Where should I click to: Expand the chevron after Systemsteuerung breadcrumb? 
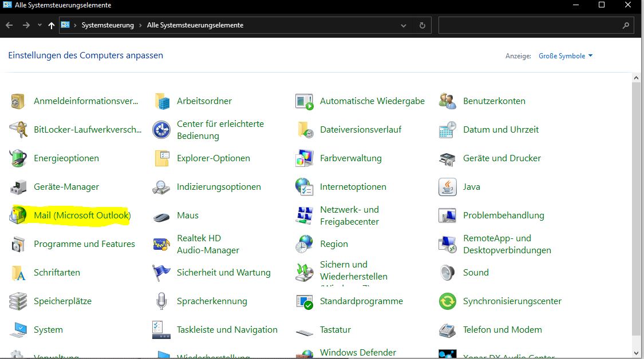(140, 25)
